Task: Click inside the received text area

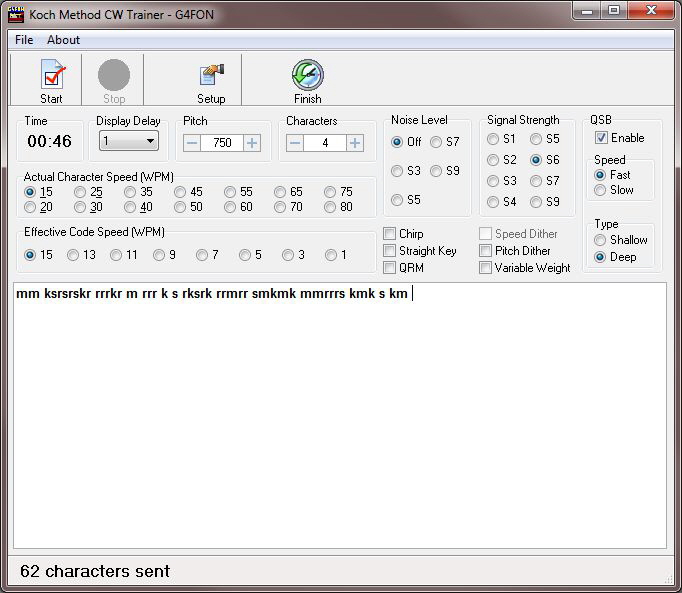Action: [x=340, y=420]
